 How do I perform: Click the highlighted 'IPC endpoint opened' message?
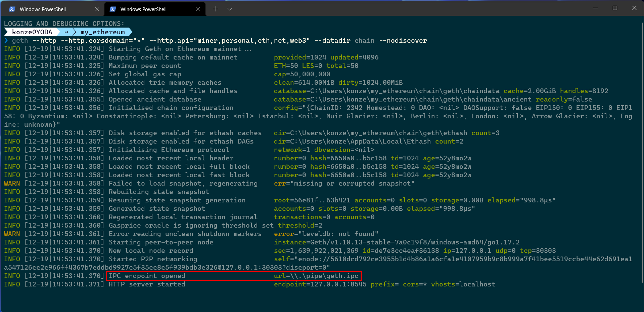(147, 276)
